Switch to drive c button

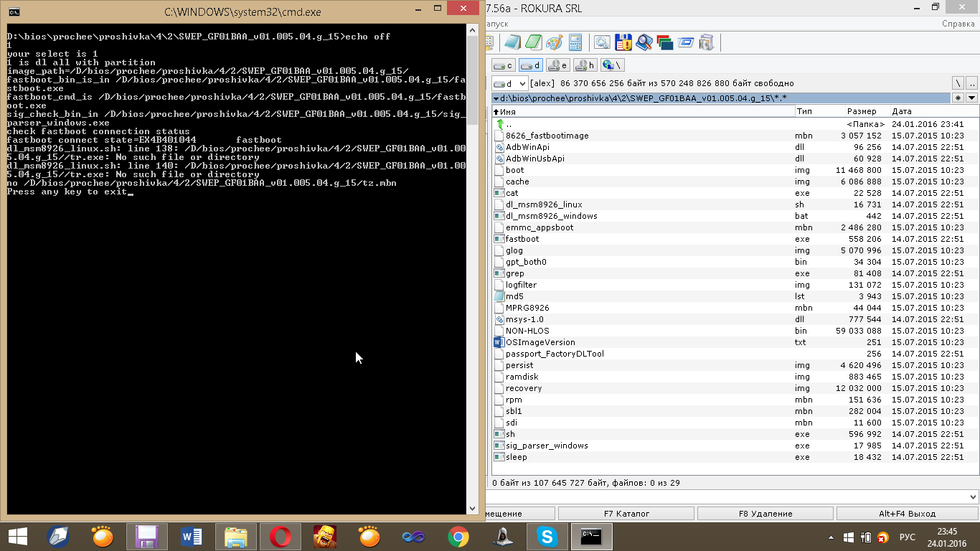click(504, 65)
